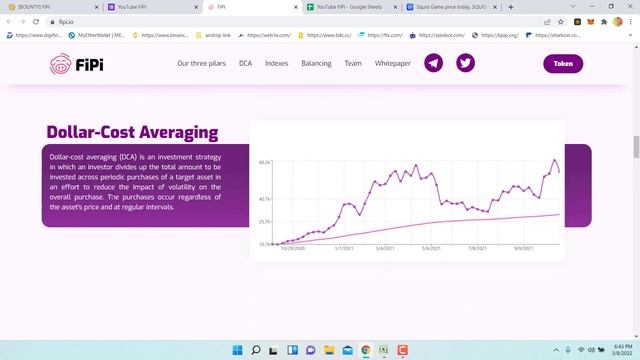Open Task View on taskbar
The width and height of the screenshot is (640, 360).
pos(273,350)
